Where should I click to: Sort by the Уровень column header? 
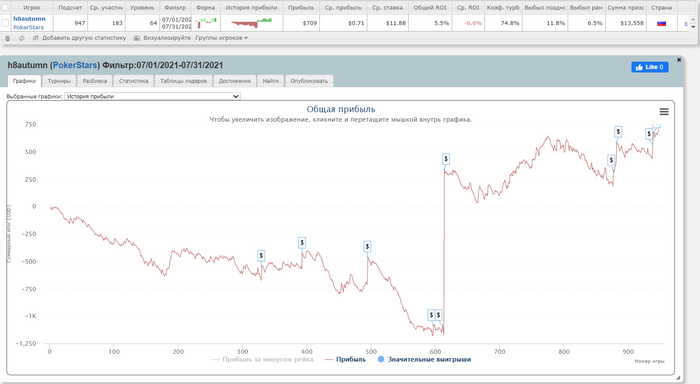pos(142,8)
